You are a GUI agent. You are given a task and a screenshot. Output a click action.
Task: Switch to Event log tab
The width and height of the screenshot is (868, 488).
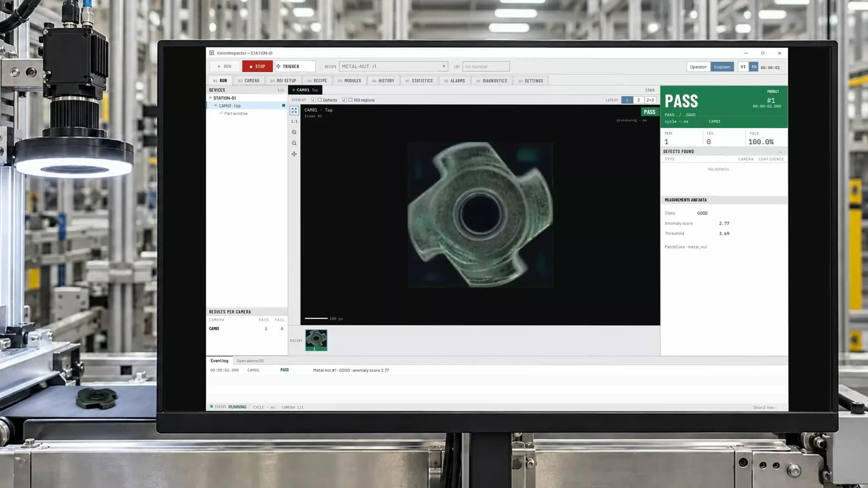[x=219, y=361]
